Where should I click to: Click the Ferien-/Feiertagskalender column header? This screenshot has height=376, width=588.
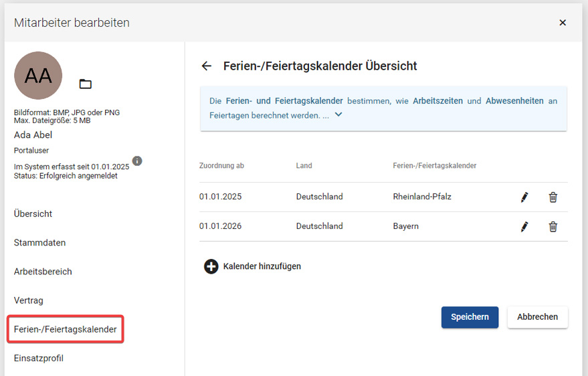(435, 166)
